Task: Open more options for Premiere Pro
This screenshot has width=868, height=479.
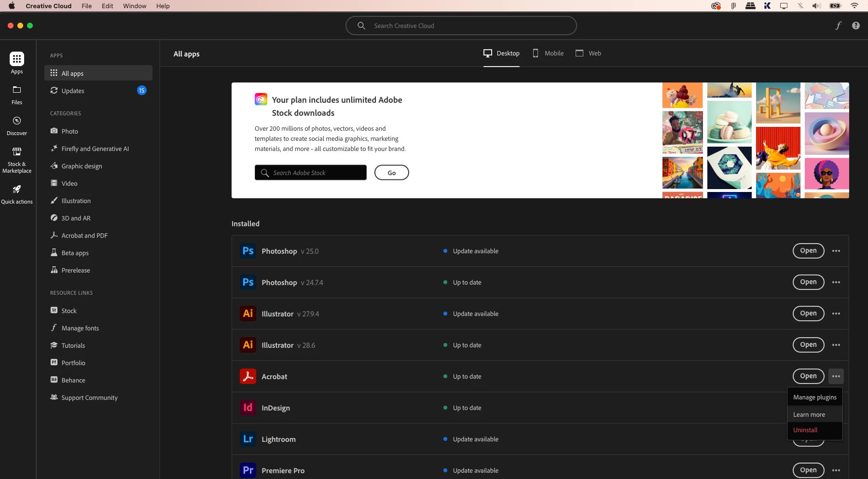Action: pyautogui.click(x=836, y=470)
